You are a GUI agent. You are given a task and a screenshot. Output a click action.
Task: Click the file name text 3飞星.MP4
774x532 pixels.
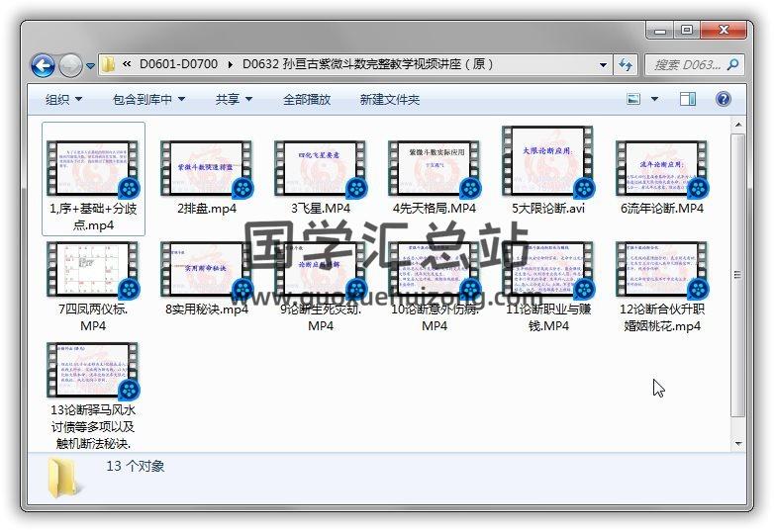[321, 209]
